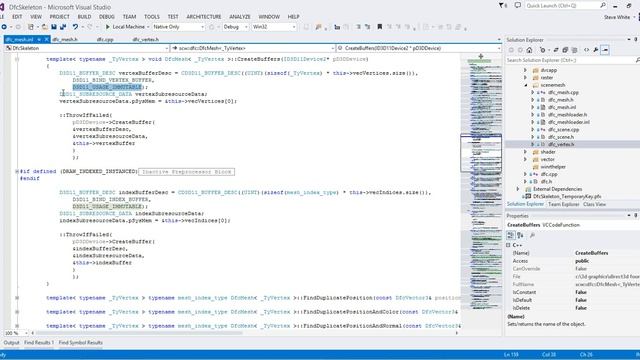
Task: Click the Open File folder icon
Action: 44,27
